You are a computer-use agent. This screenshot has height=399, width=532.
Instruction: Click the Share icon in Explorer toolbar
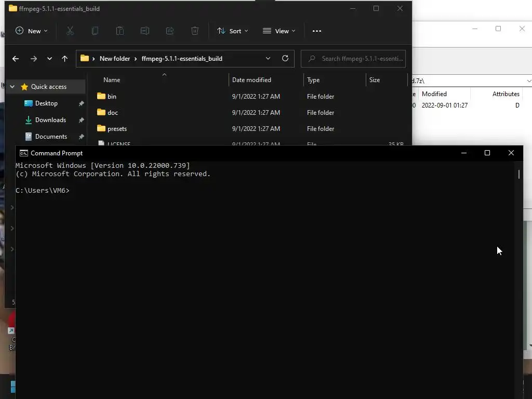[x=170, y=31]
